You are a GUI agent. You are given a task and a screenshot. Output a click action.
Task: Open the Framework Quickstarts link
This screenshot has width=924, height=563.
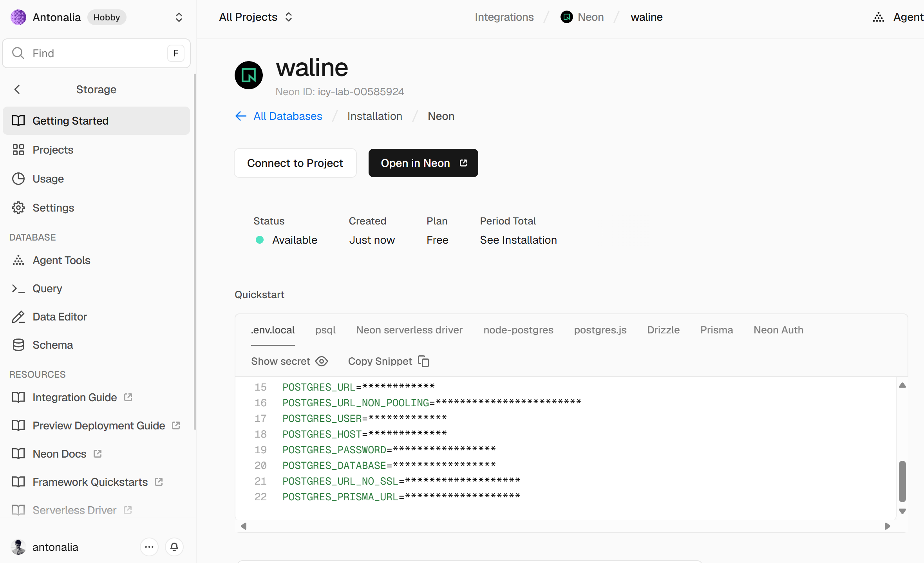click(x=96, y=482)
